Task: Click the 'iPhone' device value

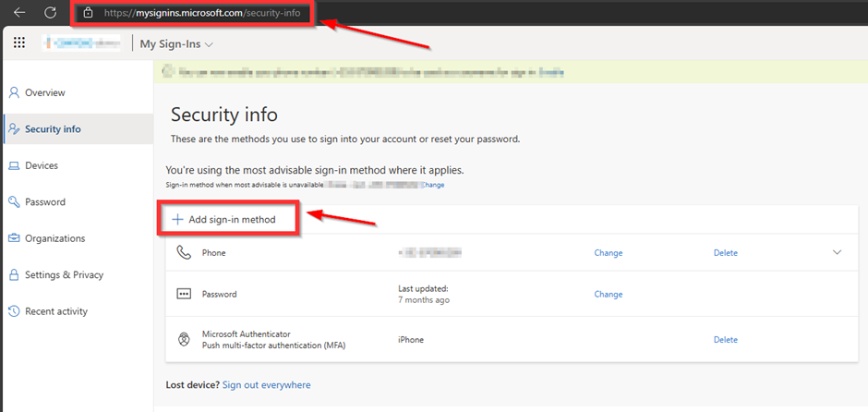Action: 411,339
